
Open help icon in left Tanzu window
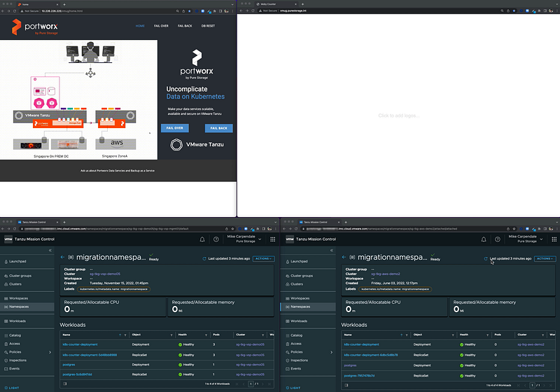pos(216,239)
